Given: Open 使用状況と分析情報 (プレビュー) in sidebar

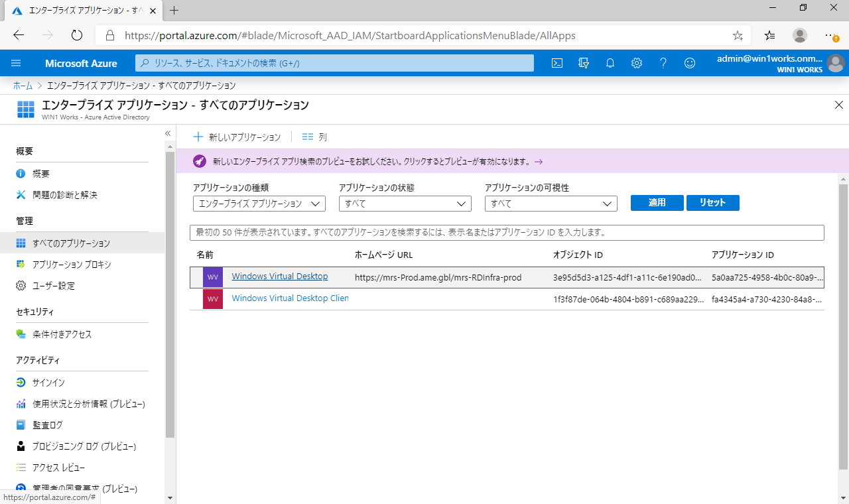Looking at the screenshot, I should point(89,404).
